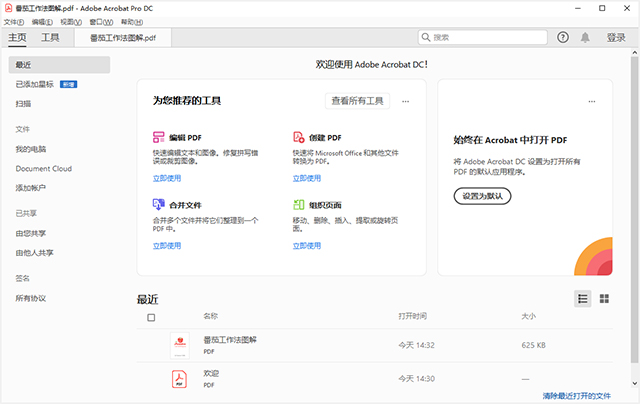Select 所有协议 in the sidebar
640x404 pixels.
(x=31, y=298)
